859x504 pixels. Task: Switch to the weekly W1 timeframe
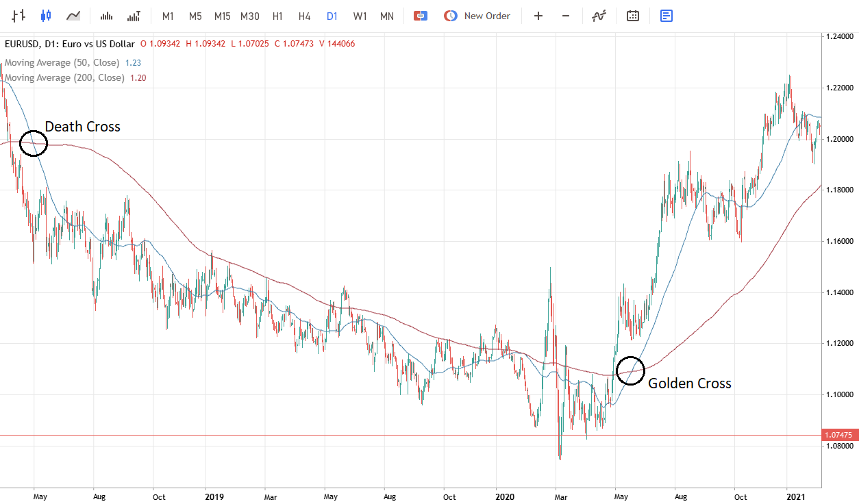[x=360, y=15]
